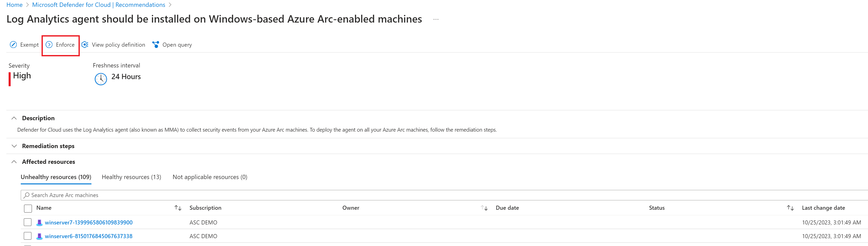Viewport: 868px width, 246px height.
Task: Click the Open query graph icon
Action: [156, 45]
